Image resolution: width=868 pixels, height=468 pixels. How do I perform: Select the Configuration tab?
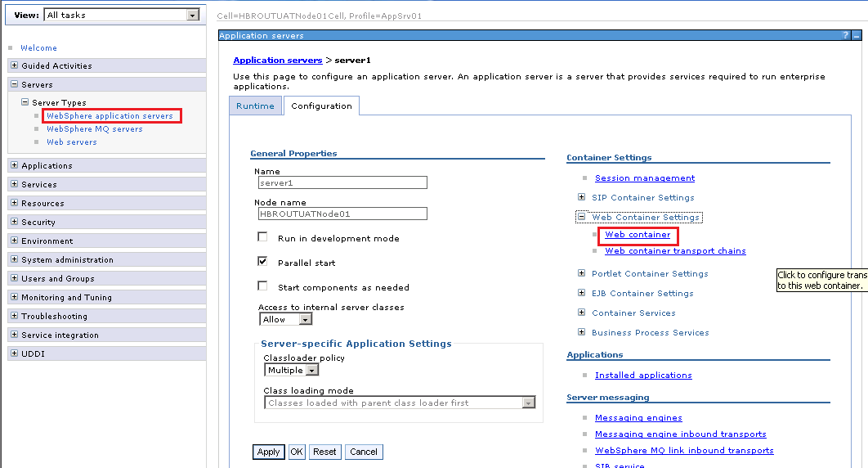point(322,106)
